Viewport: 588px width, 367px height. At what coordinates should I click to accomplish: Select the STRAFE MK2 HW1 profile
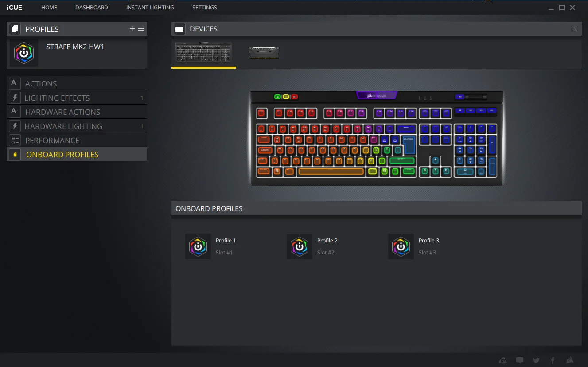click(x=77, y=53)
